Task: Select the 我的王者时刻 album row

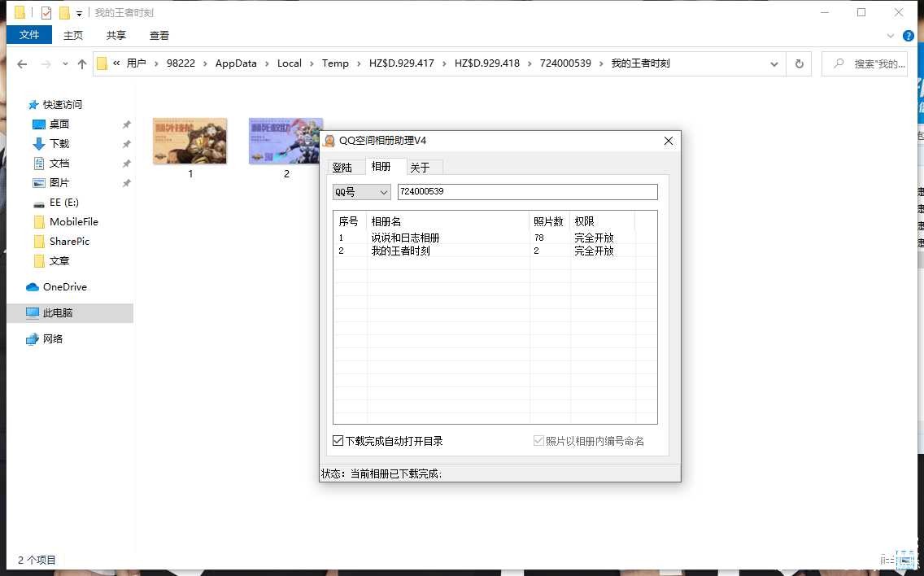Action: pos(495,251)
